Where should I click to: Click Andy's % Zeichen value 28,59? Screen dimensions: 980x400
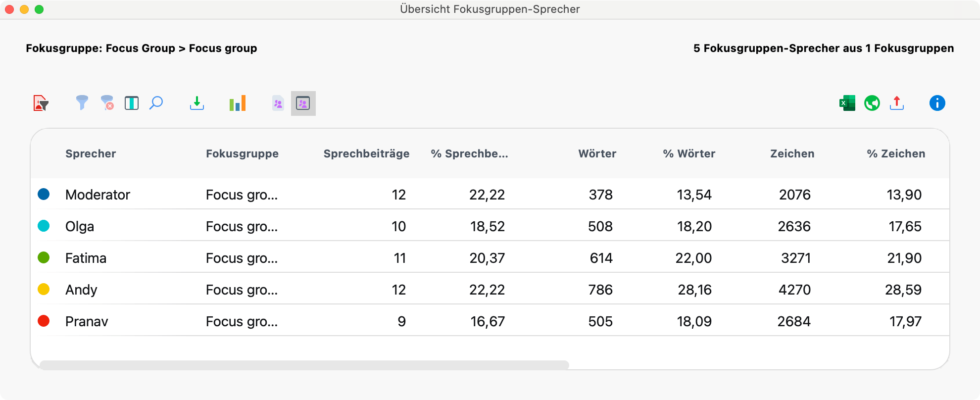pyautogui.click(x=903, y=290)
